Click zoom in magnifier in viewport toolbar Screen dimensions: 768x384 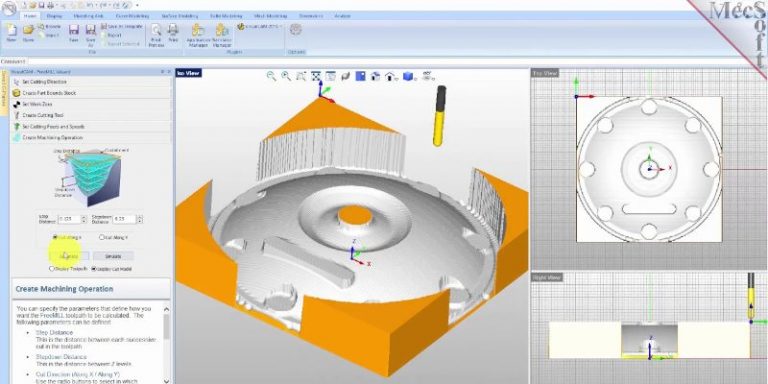286,75
